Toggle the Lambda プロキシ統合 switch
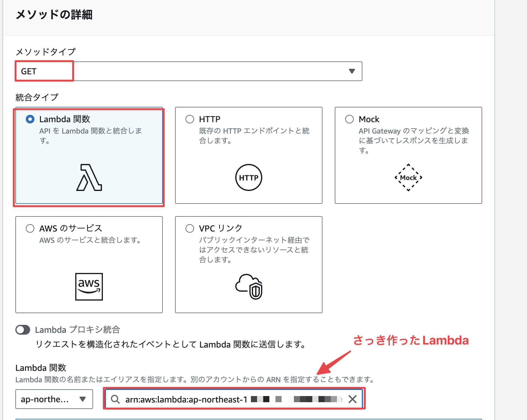This screenshot has height=420, width=527. pyautogui.click(x=23, y=330)
